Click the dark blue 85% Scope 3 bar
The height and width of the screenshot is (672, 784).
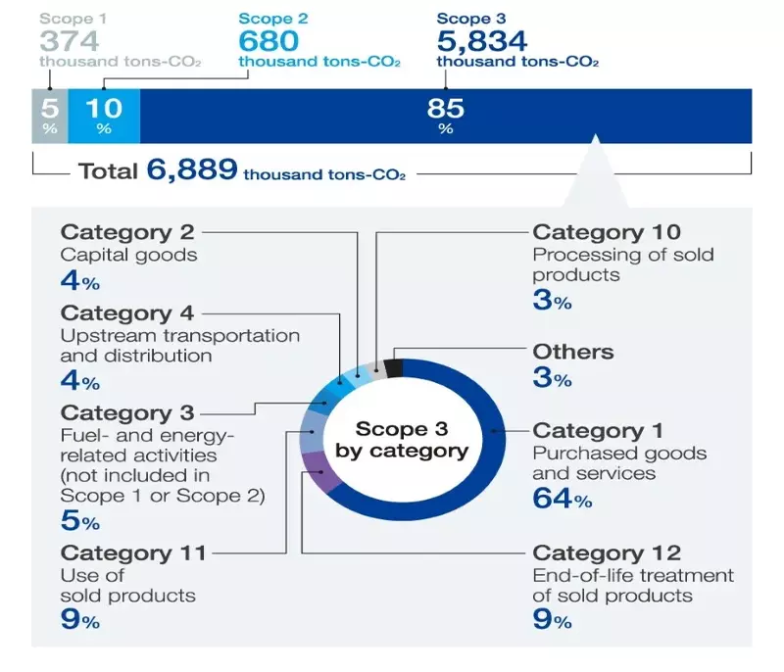446,117
